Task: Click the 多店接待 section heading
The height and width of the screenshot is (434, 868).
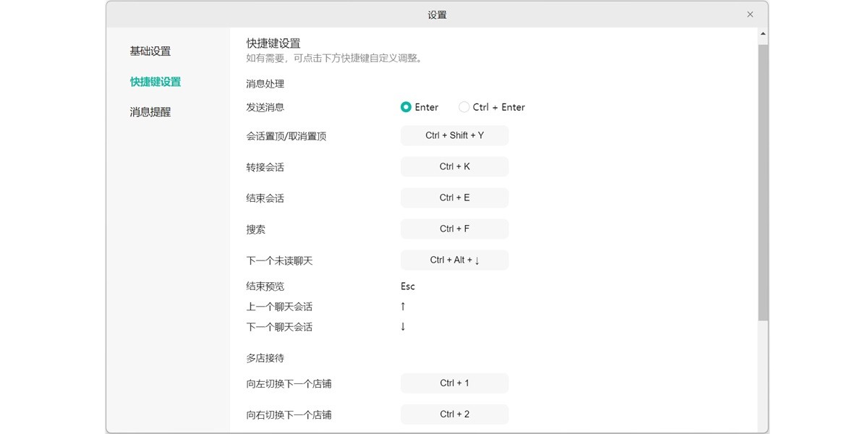Action: click(x=265, y=357)
